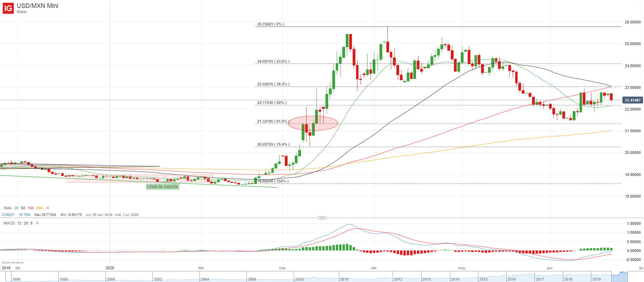Click the MACD slow period 26
644x282 pixels.
[x=26, y=223]
